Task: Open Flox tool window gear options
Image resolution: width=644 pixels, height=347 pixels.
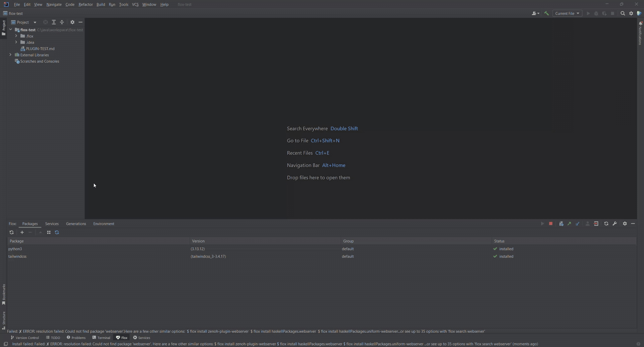Action: pos(625,224)
